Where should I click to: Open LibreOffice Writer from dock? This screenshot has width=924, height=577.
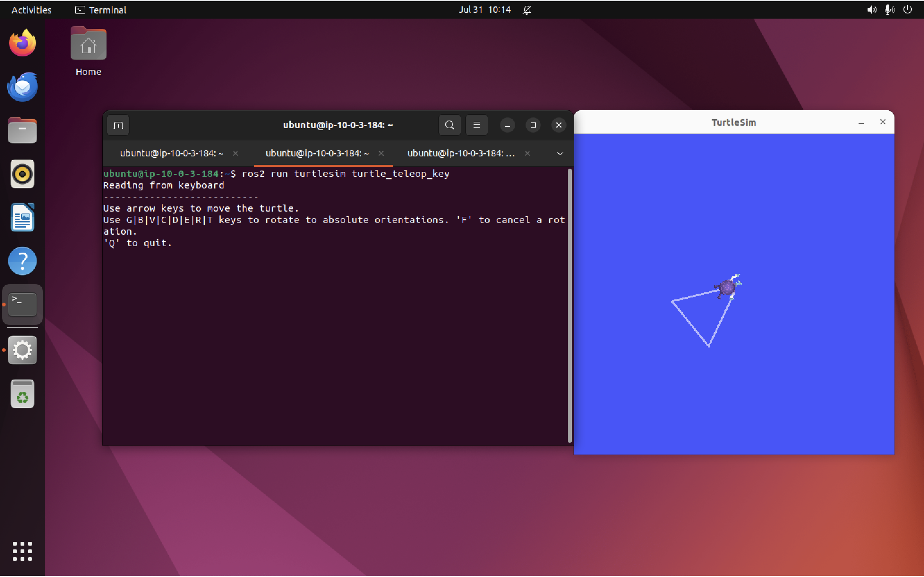pos(22,218)
